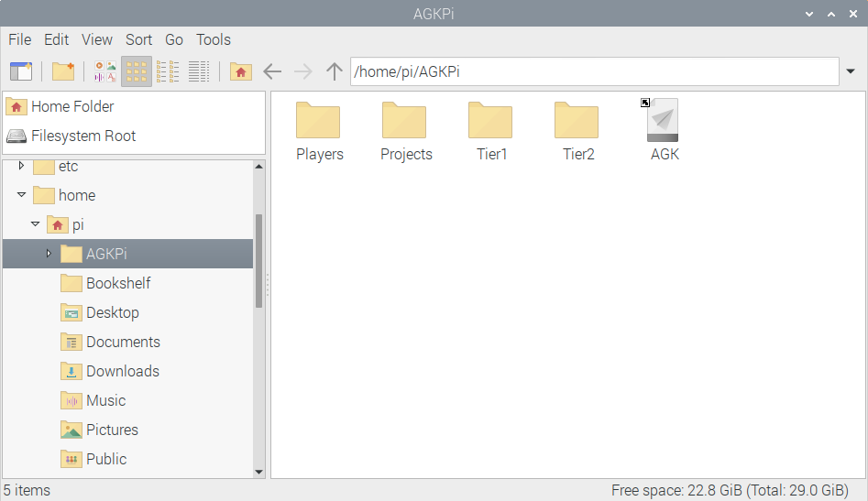
Task: Switch to compact list view mode
Action: 168,71
